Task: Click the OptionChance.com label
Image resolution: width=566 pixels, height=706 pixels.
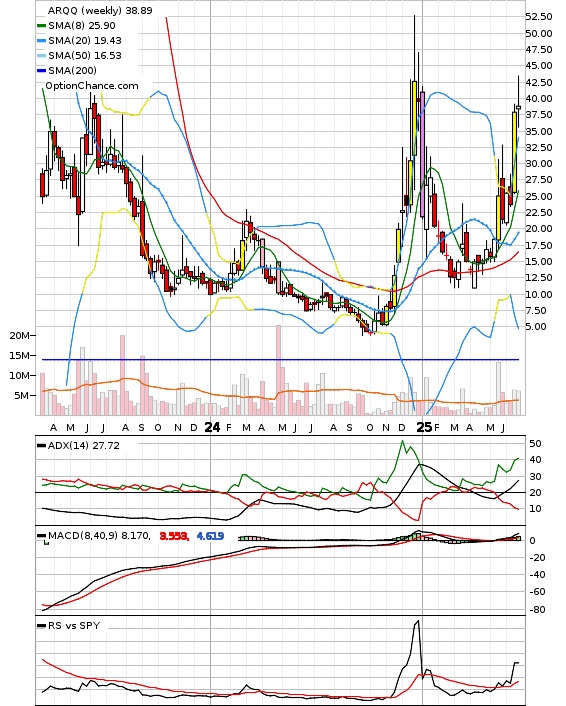Action: (x=92, y=86)
